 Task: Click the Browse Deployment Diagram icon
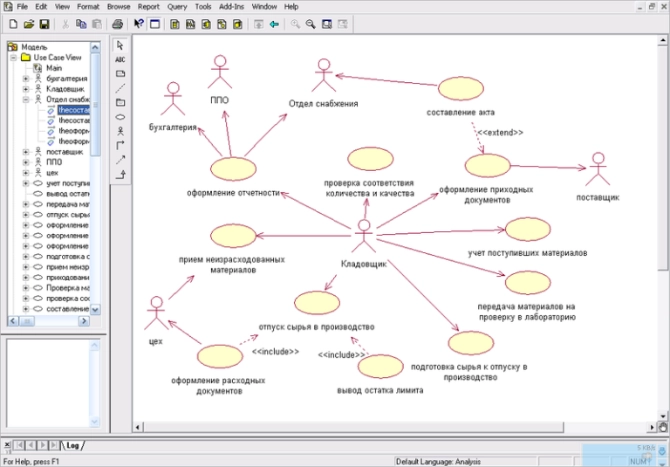238,24
